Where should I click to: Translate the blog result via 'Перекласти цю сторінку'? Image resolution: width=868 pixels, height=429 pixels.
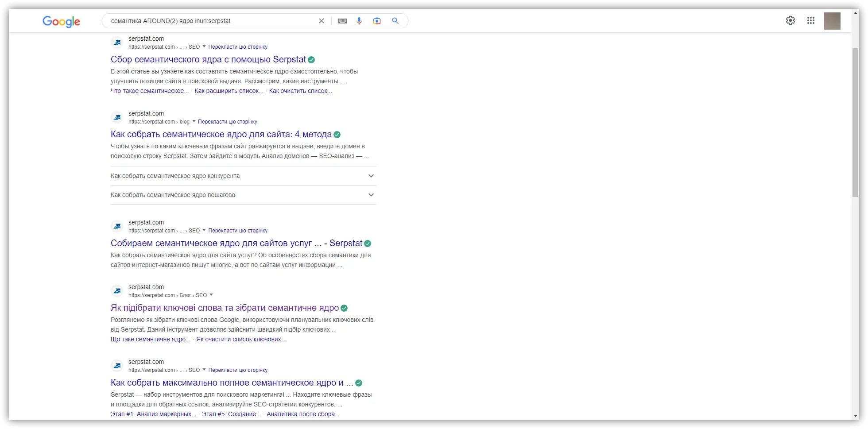227,122
